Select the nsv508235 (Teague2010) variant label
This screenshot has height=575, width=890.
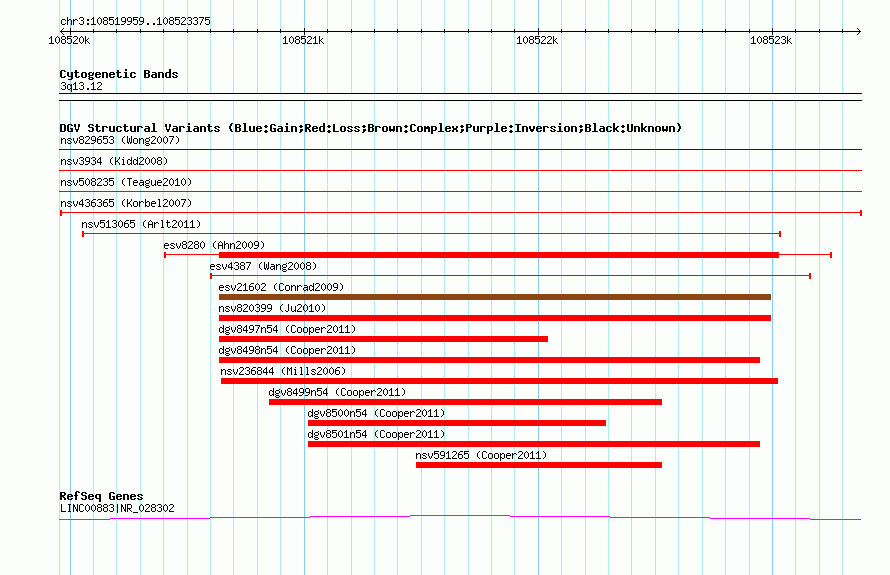point(126,182)
